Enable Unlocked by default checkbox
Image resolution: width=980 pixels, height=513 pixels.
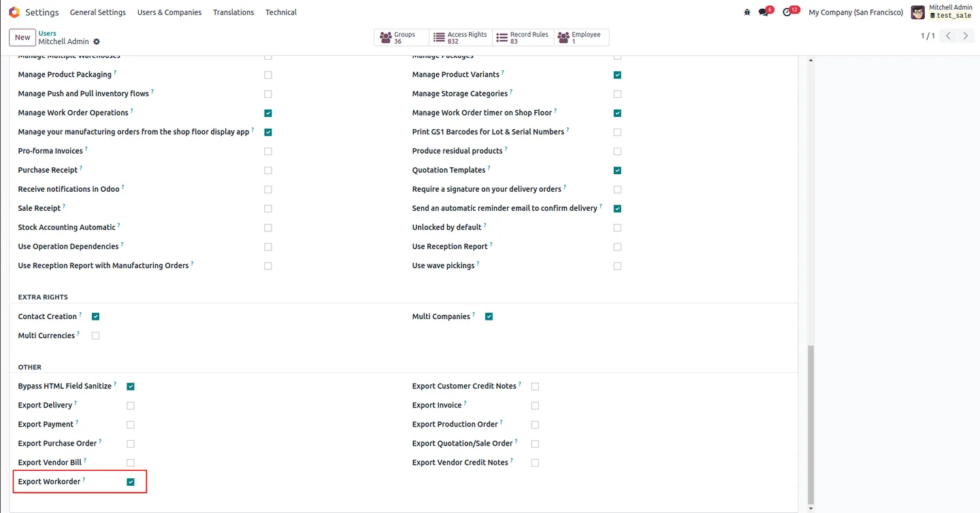[x=617, y=228]
